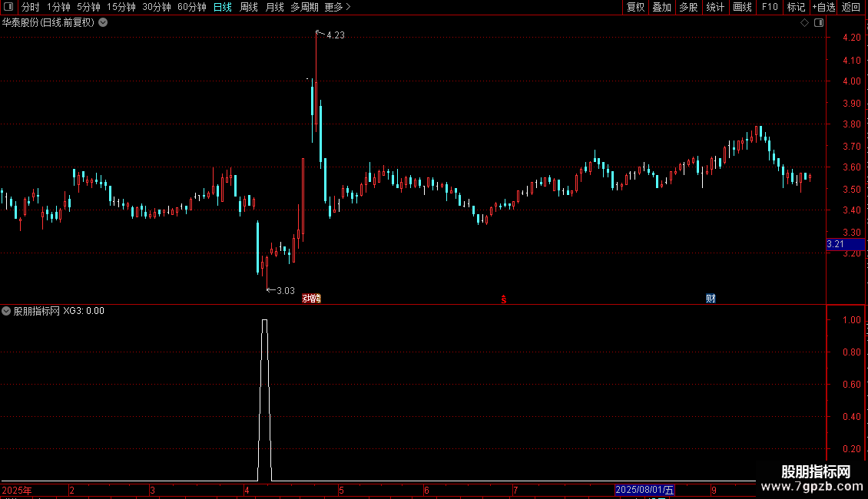Viewport: 868px width, 499px height.
Task: Select the 60分钟 period tab
Action: 192,7
